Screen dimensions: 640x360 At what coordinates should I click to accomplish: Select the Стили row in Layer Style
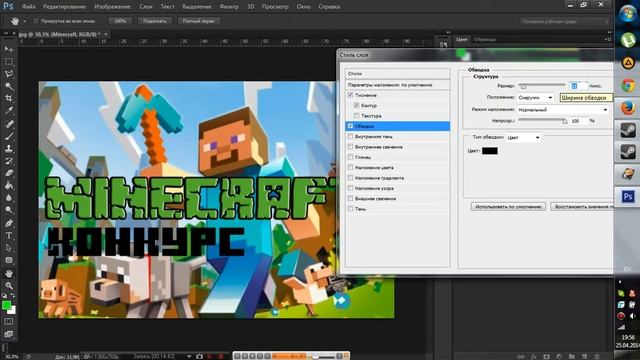pyautogui.click(x=398, y=73)
